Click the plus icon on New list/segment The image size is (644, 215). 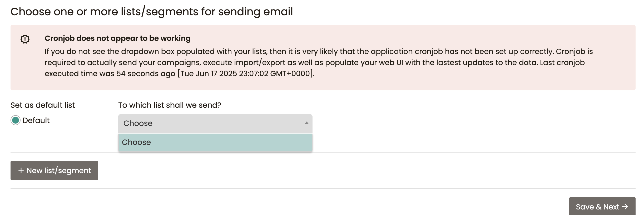[x=21, y=170]
